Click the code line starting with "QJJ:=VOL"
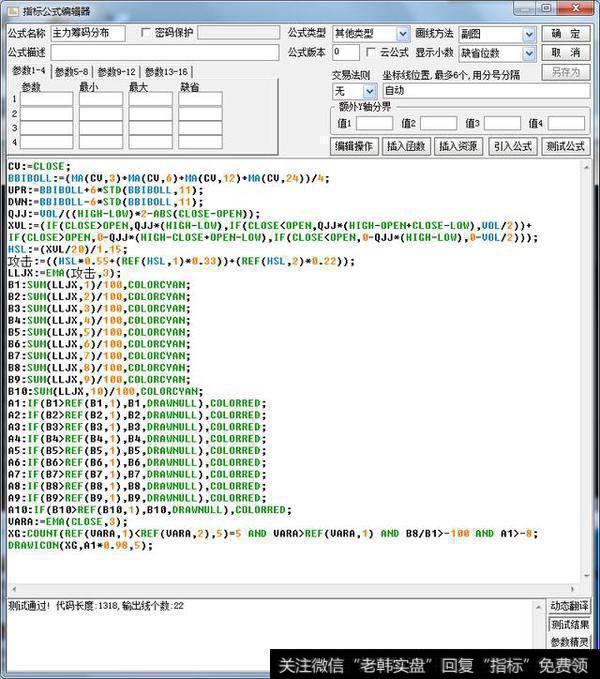The width and height of the screenshot is (600, 679). 134,214
